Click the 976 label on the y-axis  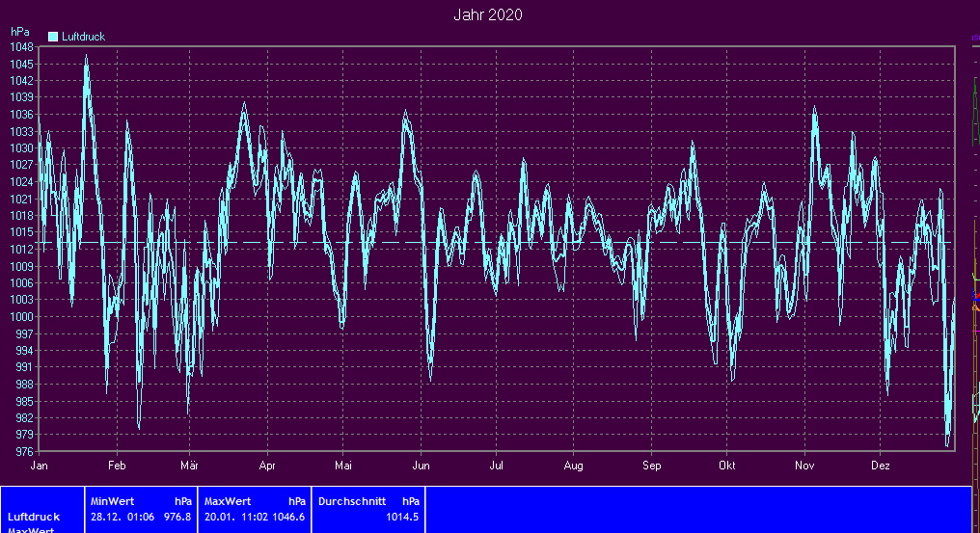(25, 451)
